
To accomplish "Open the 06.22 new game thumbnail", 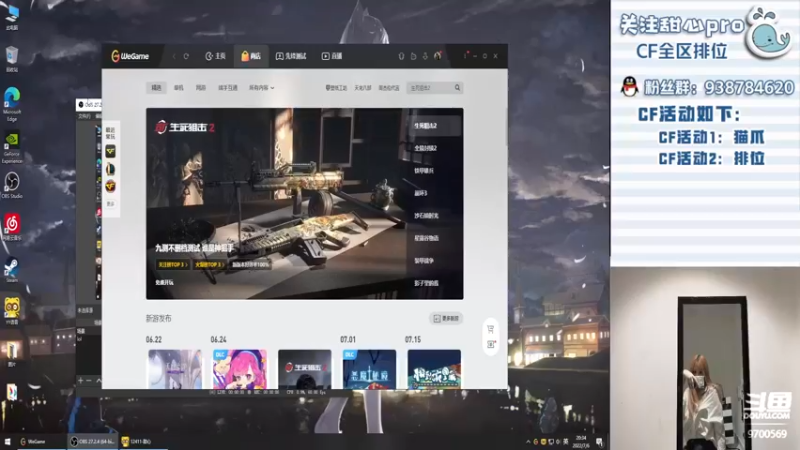I will [174, 369].
